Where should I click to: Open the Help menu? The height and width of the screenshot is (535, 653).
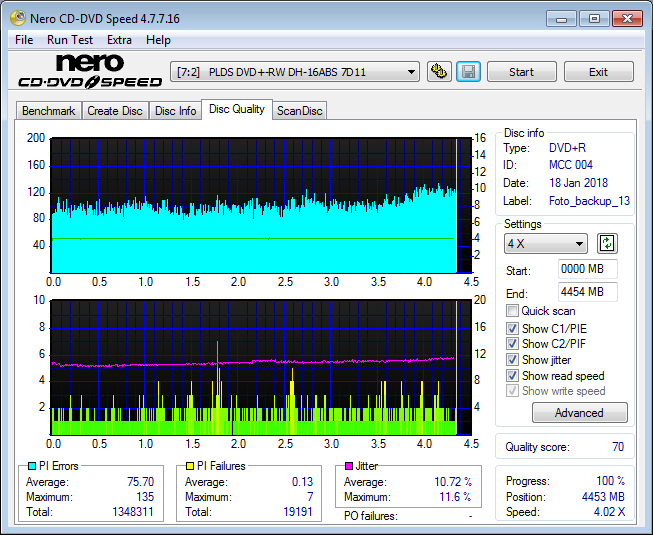click(x=158, y=40)
